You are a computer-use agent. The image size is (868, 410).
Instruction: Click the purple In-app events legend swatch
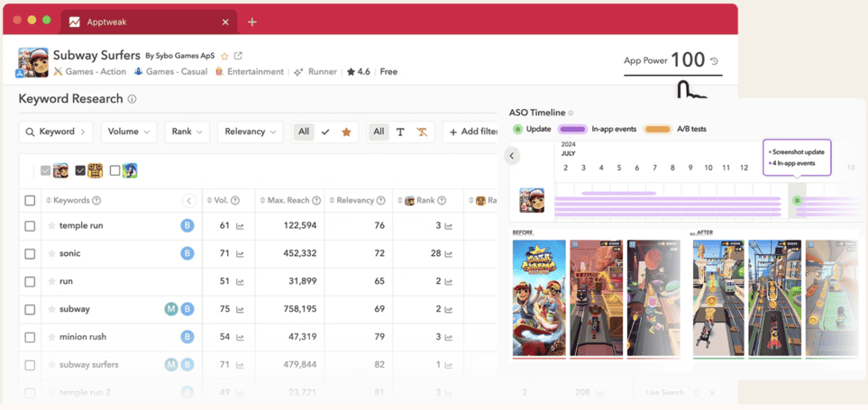tap(572, 129)
